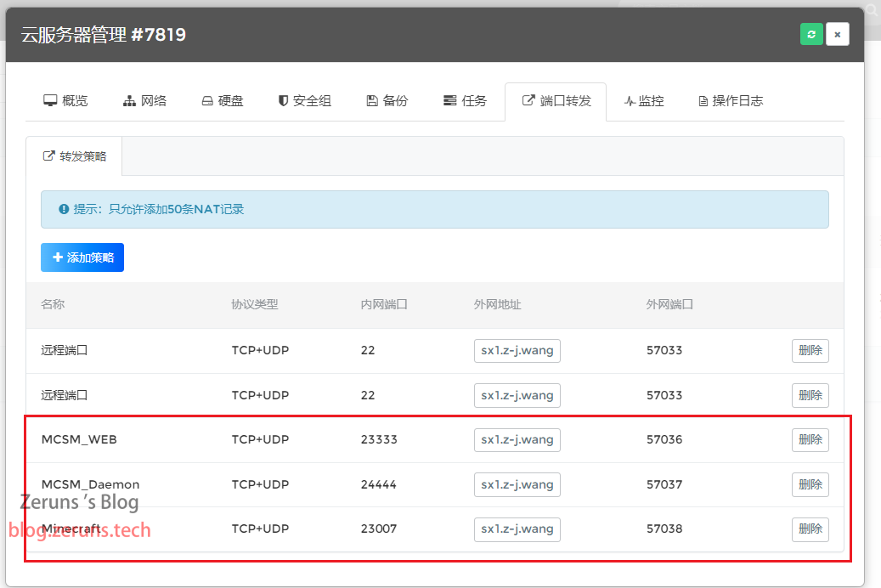This screenshot has width=881, height=588.
Task: Click the 云服务器管理 #7819 title
Action: click(104, 35)
